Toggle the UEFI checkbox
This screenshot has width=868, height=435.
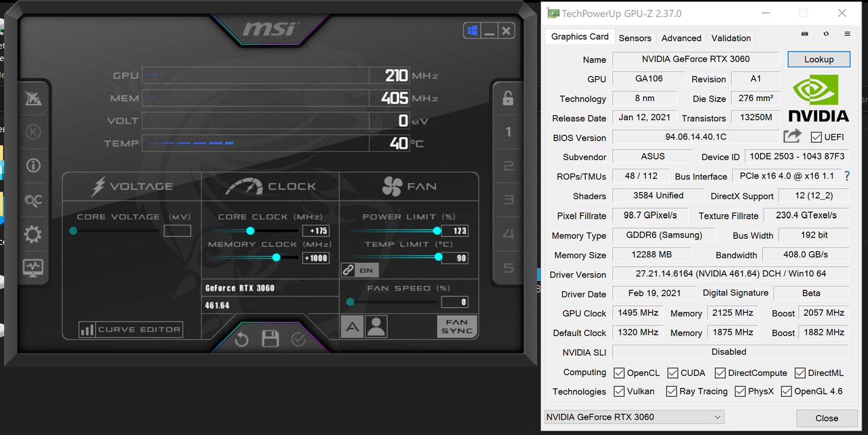point(816,137)
